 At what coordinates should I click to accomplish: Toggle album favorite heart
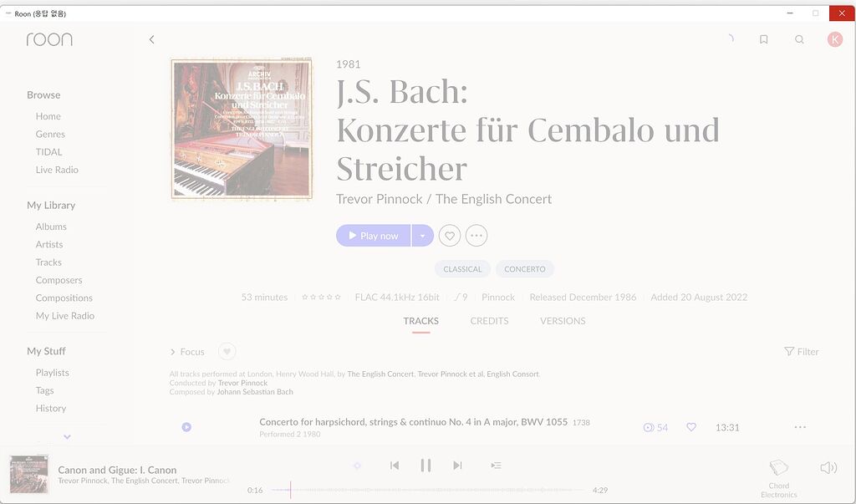point(449,236)
